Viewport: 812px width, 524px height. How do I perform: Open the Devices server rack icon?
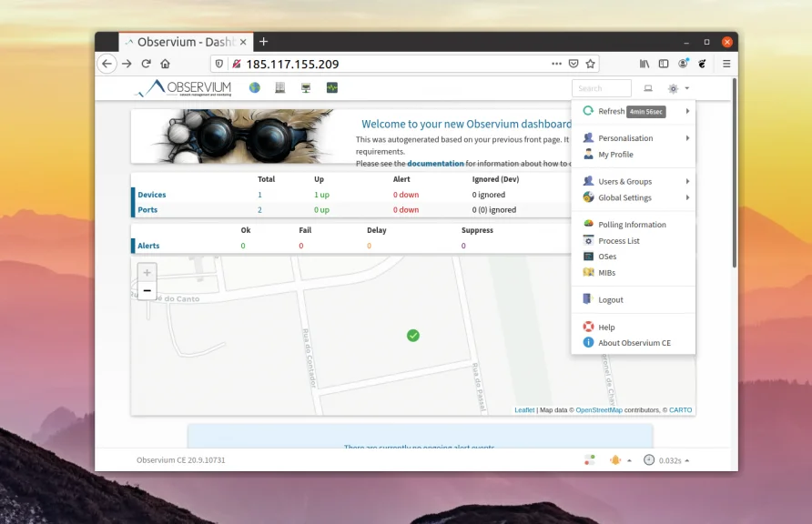280,88
